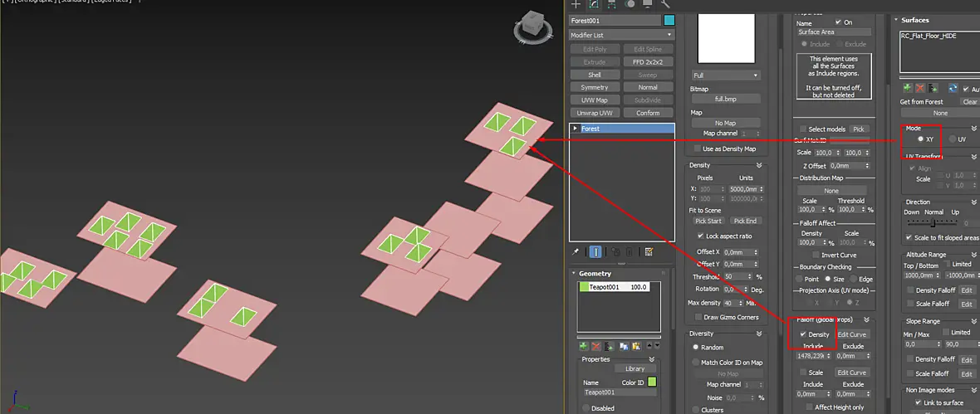
Task: Toggle Lock aspect ratio checkbox
Action: point(701,236)
